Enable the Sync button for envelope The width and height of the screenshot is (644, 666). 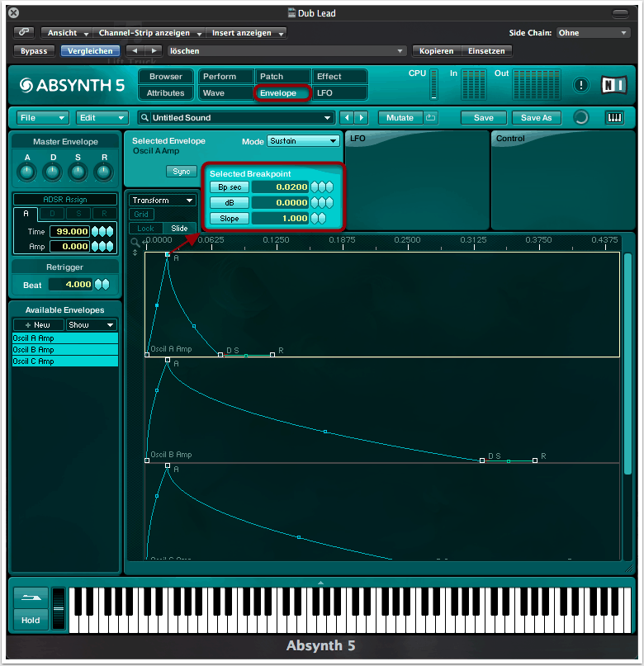[x=181, y=172]
